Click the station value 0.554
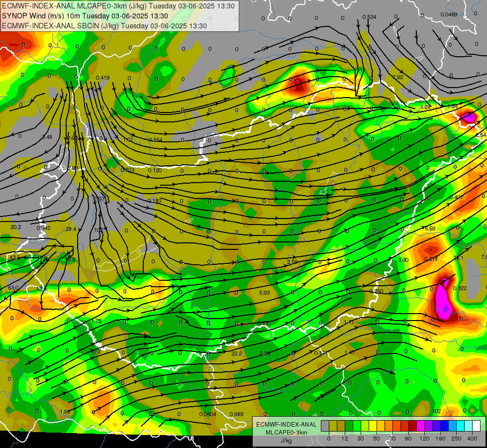Viewport: 487px width, 448px height. [155, 139]
